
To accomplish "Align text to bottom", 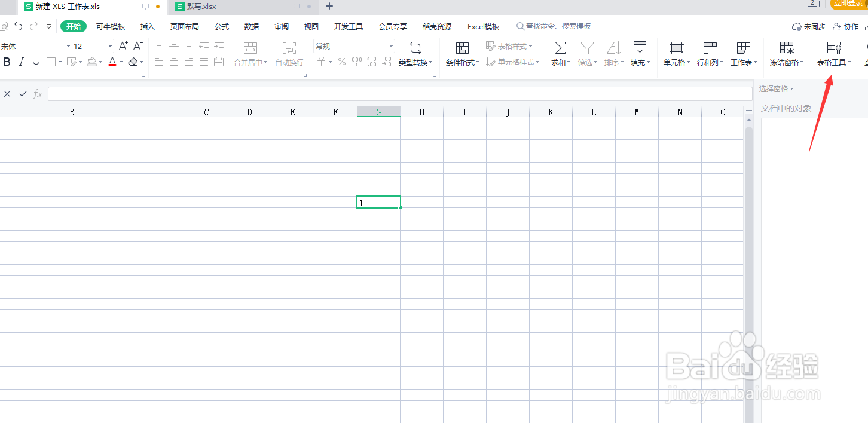I will pos(189,46).
